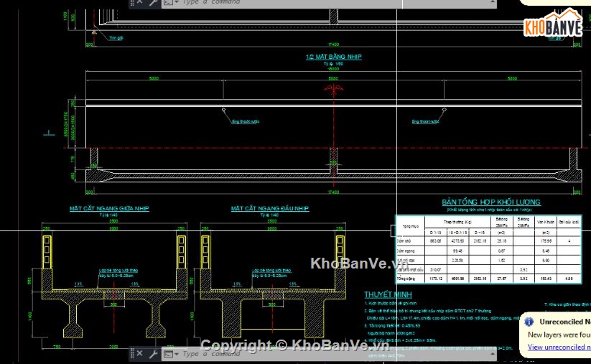Click the '0.67' cell in the table
Viewport: 591px width, 364px height.
[x=502, y=251]
